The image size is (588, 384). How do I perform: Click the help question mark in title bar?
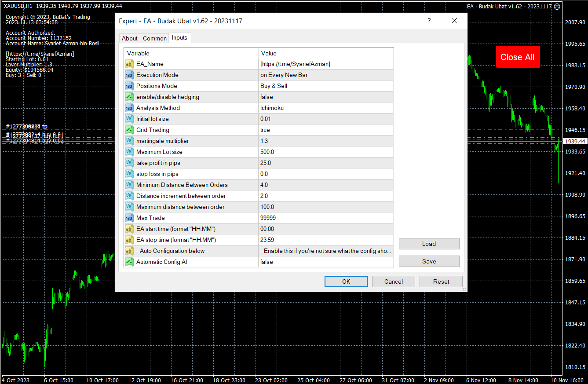[429, 21]
